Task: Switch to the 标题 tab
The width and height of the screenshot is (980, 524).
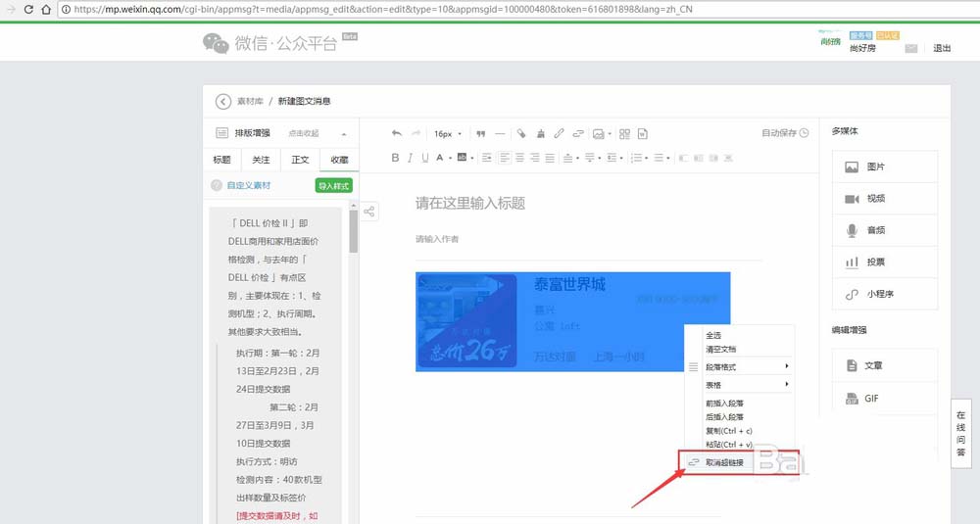Action: click(x=222, y=160)
